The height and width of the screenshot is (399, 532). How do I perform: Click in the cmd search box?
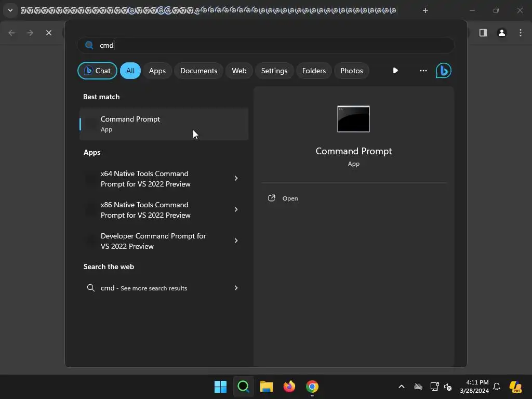coord(265,45)
